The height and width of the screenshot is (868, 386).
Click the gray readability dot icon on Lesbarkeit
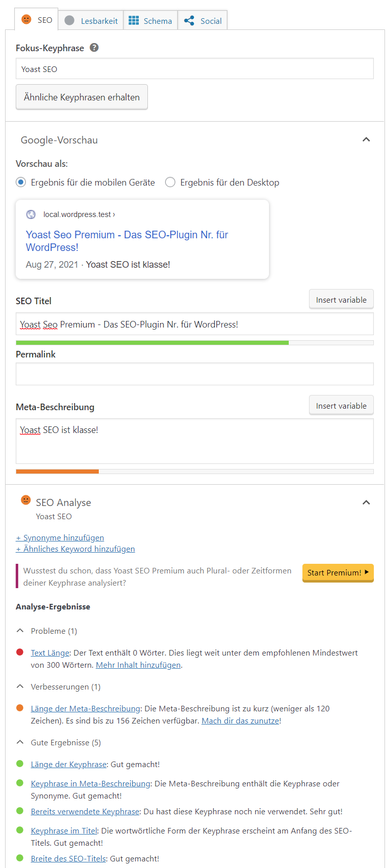[x=68, y=20]
